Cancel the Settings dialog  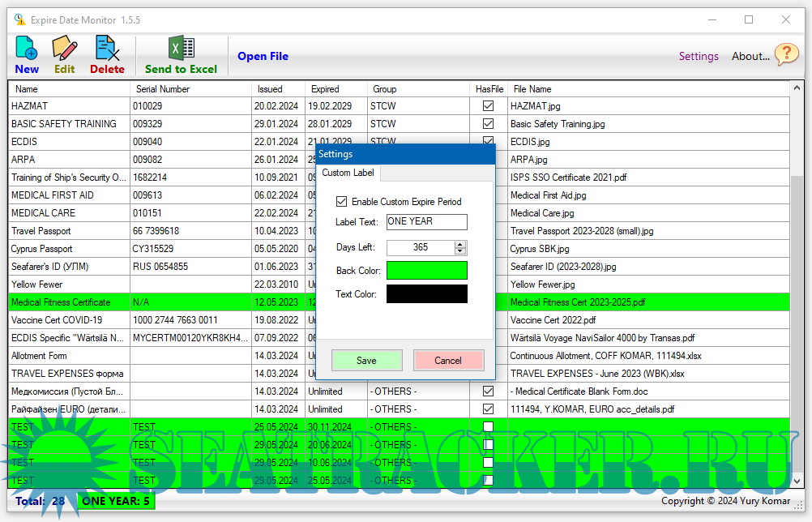point(448,361)
